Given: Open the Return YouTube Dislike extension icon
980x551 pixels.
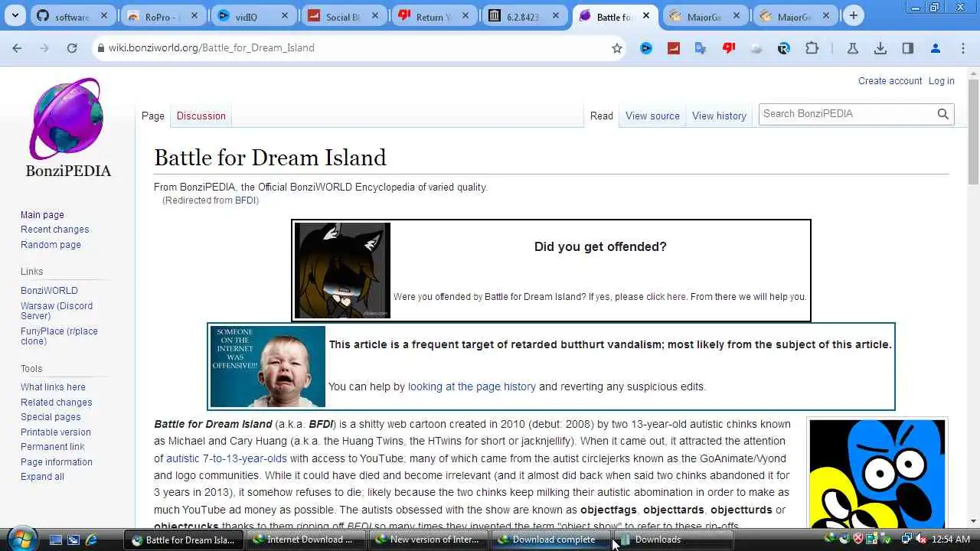Looking at the screenshot, I should pos(728,47).
